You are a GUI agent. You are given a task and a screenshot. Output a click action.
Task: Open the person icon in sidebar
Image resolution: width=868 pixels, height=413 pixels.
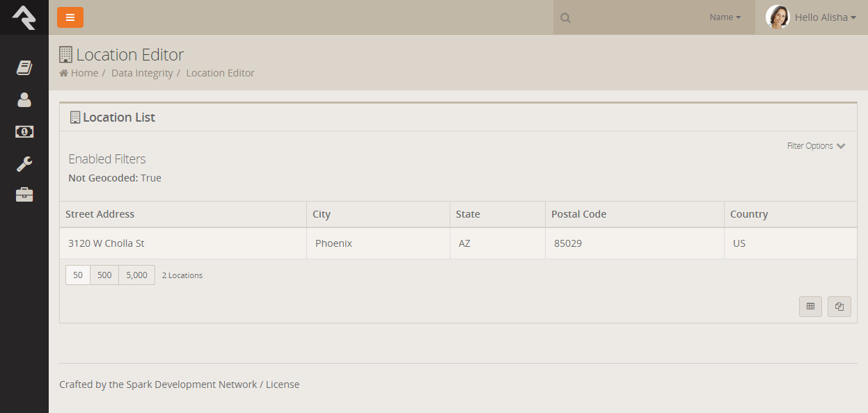pos(24,99)
